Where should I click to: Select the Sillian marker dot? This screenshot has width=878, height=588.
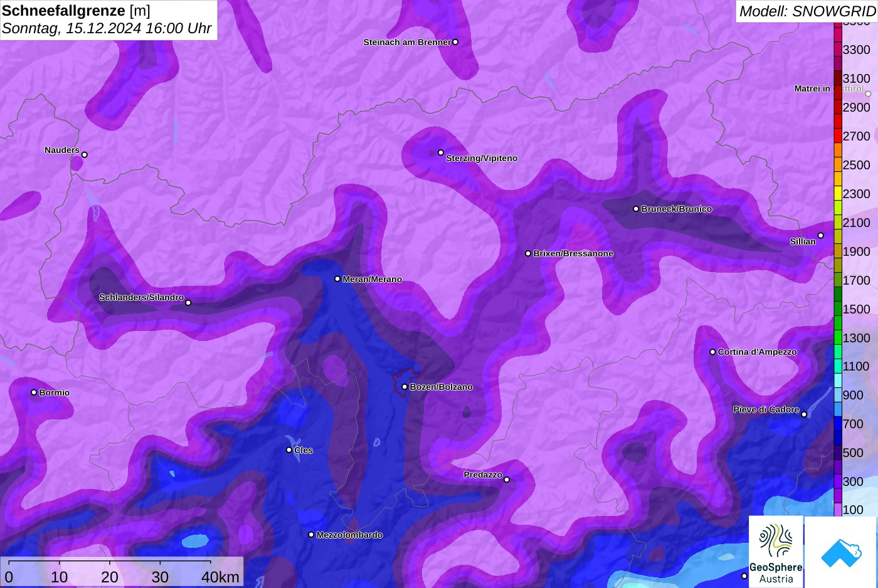pos(820,236)
